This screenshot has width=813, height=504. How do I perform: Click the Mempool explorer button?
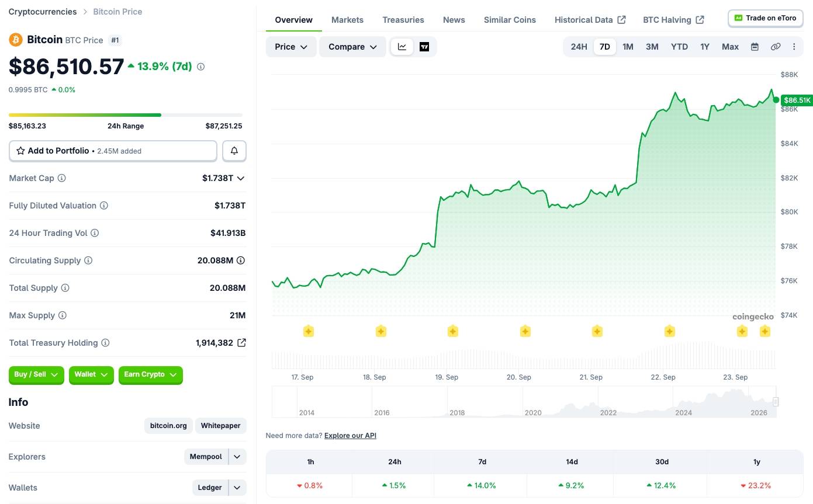point(206,457)
